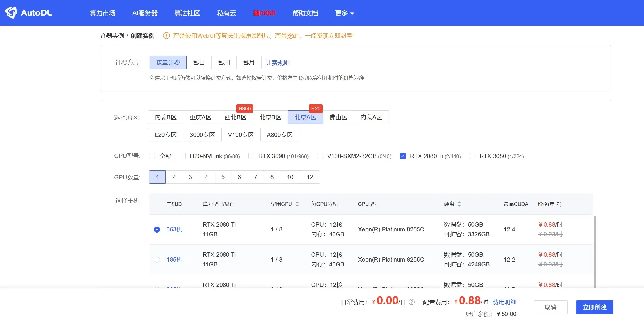Choose the L20专区 region
The image size is (644, 324).
tap(166, 135)
